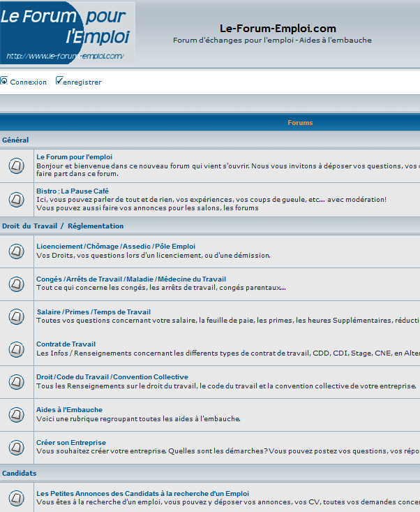The image size is (420, 512).
Task: Open the Créer son Entreprise forum
Action: [x=71, y=443]
